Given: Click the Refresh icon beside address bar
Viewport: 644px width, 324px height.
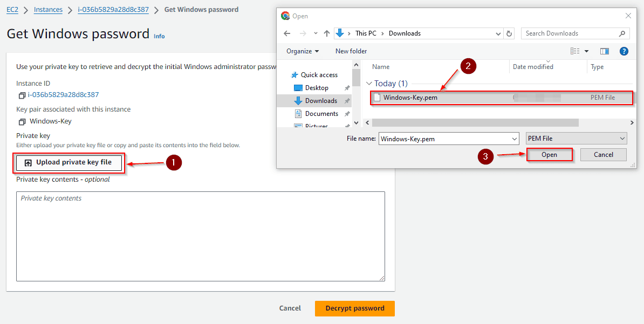Looking at the screenshot, I should [509, 33].
